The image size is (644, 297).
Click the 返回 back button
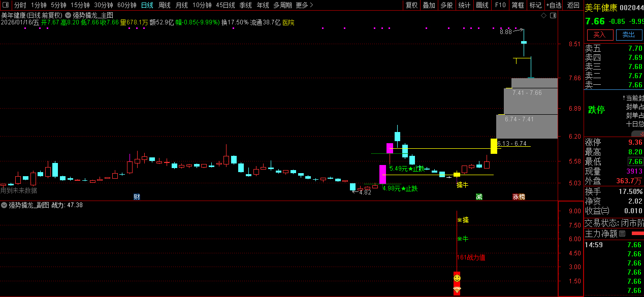point(573,5)
